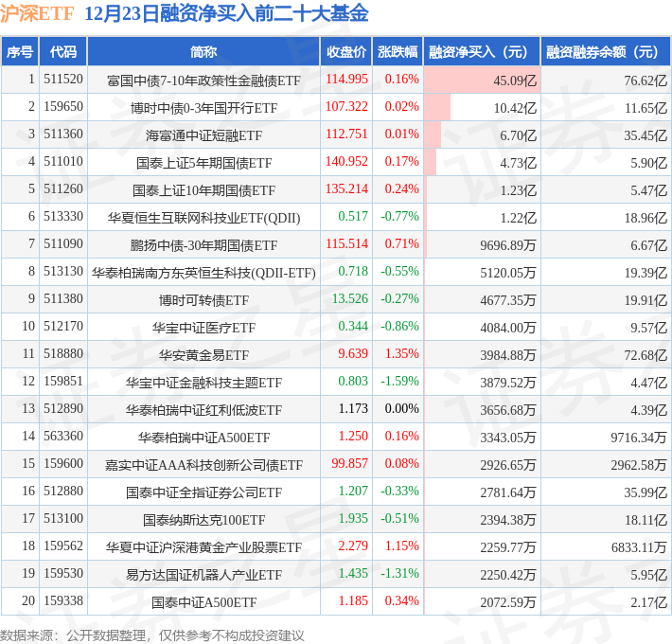Click the 6.70亿 net buy value
The width and height of the screenshot is (672, 644).
(518, 135)
